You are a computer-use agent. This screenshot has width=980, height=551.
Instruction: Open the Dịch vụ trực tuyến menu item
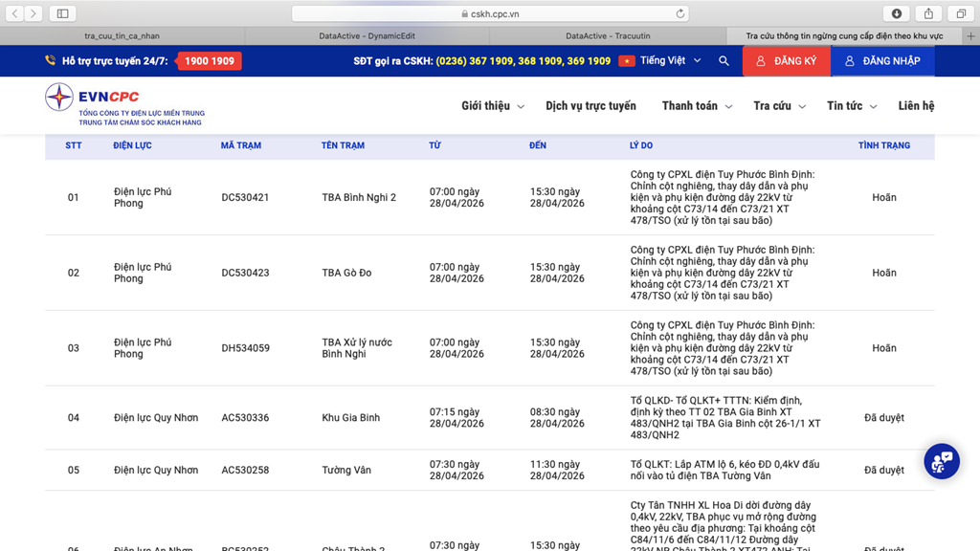[590, 106]
